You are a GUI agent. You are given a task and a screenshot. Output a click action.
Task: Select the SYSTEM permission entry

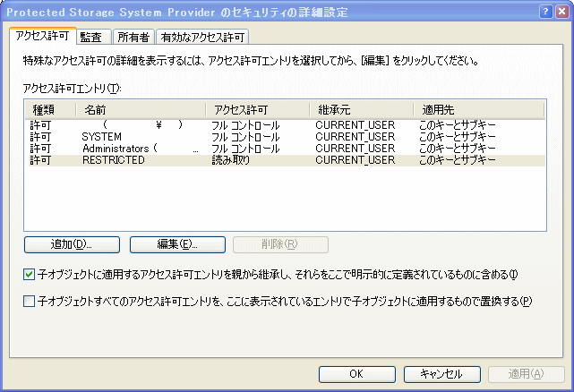pyautogui.click(x=287, y=137)
